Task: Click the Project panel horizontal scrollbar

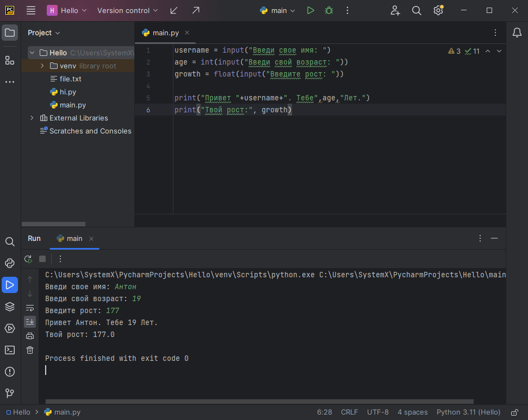Action: 54,224
